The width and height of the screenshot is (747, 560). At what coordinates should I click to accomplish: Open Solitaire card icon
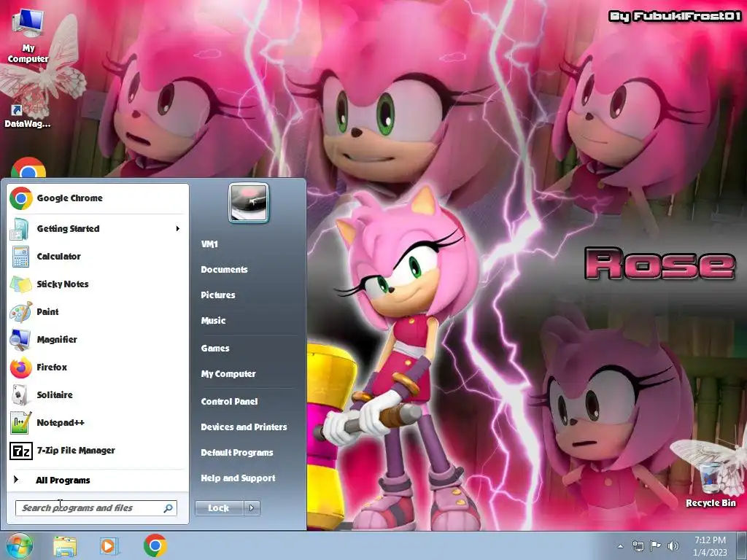[x=21, y=394]
